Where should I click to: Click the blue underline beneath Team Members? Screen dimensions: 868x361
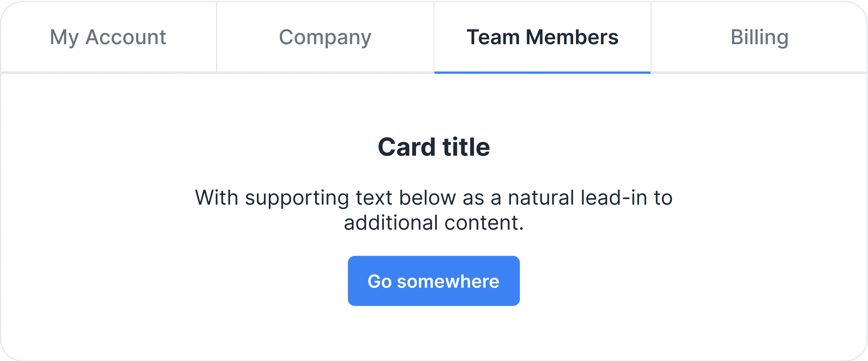[542, 73]
